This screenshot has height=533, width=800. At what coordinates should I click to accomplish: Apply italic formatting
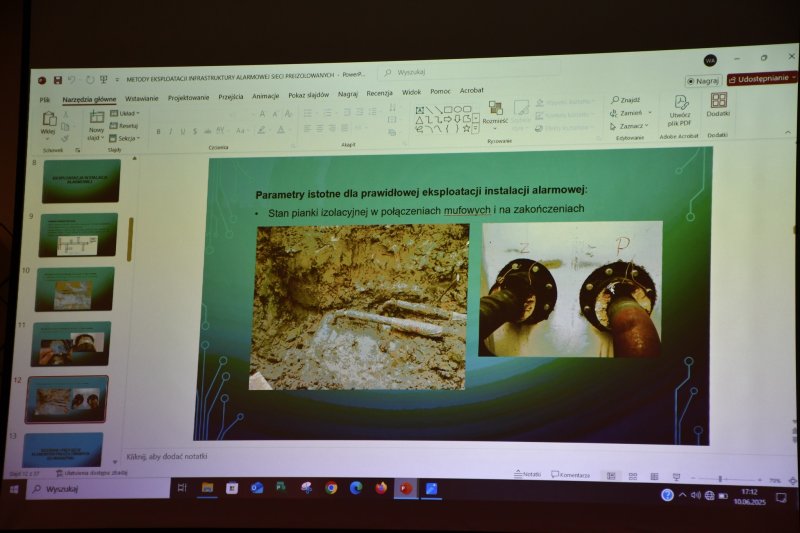click(x=170, y=132)
